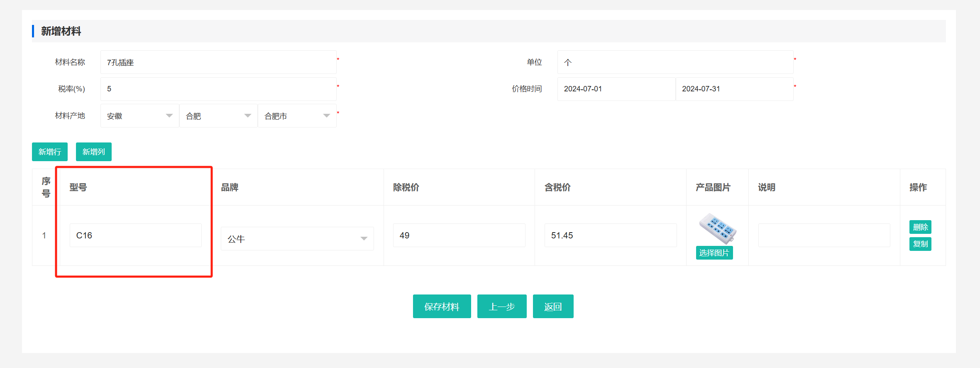Click the 单位 input field
This screenshot has width=980, height=368.
675,62
